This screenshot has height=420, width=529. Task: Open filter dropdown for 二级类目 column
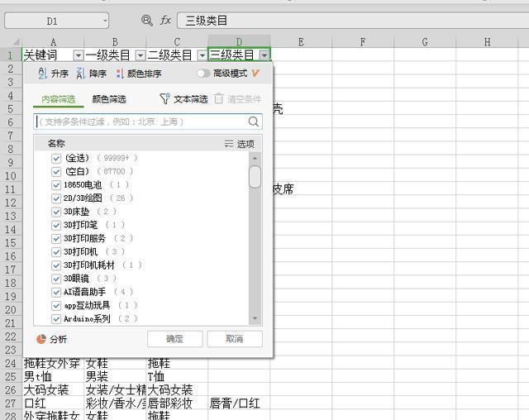[202, 55]
